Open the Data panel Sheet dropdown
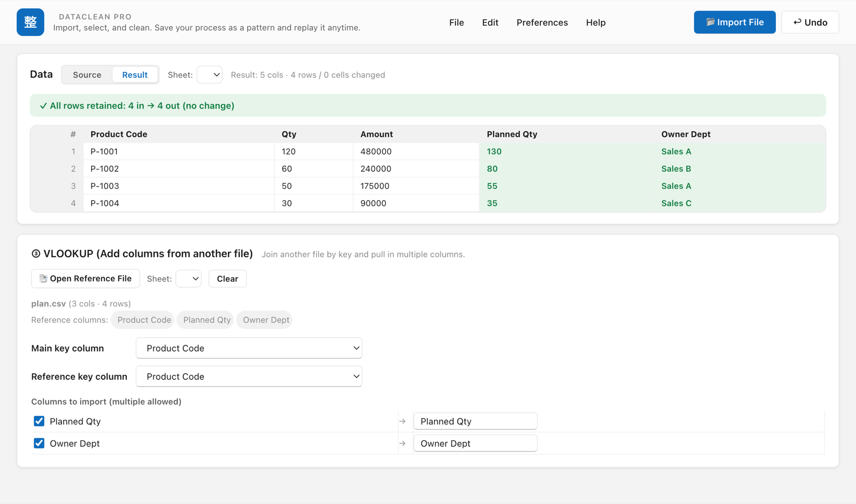 pyautogui.click(x=210, y=75)
